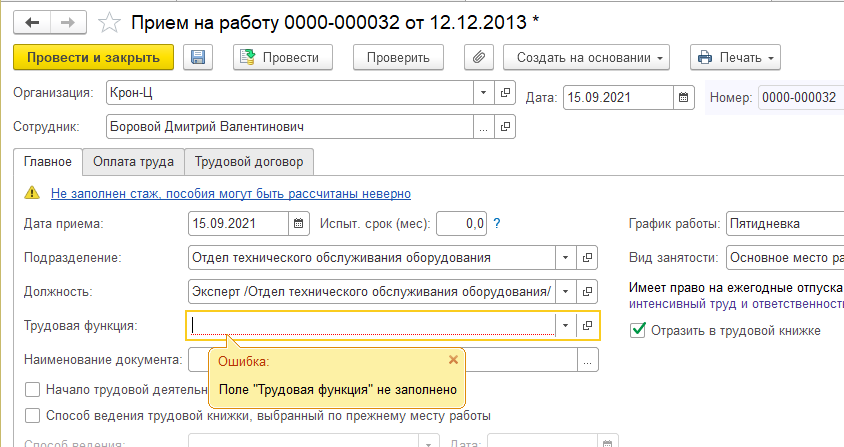Uncheck Отразить в трудовой книжке
The image size is (844, 447).
point(638,330)
